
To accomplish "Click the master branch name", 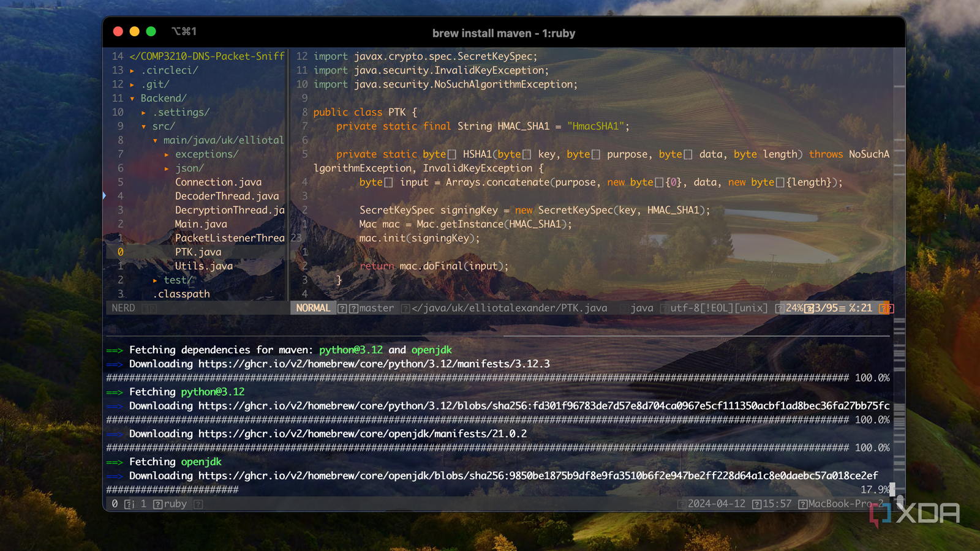I will point(377,308).
